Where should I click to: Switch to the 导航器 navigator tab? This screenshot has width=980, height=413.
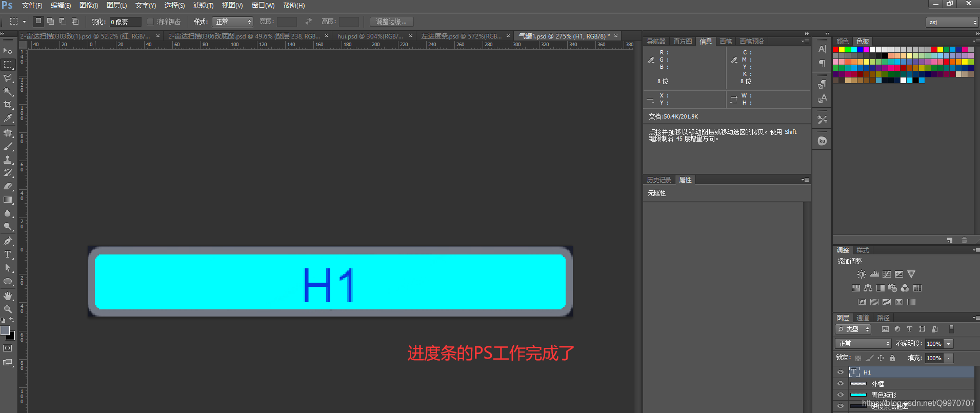pyautogui.click(x=656, y=42)
